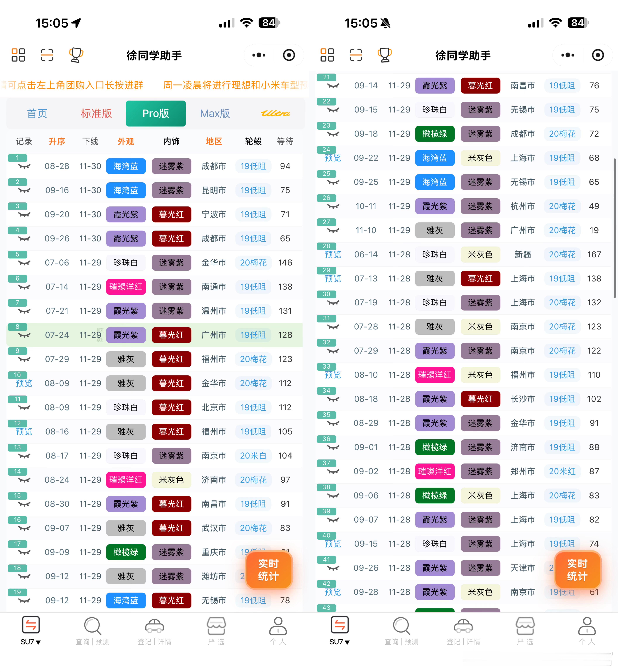Sort by 升序 column header
Viewport: 618px width, 672px height.
(x=57, y=141)
